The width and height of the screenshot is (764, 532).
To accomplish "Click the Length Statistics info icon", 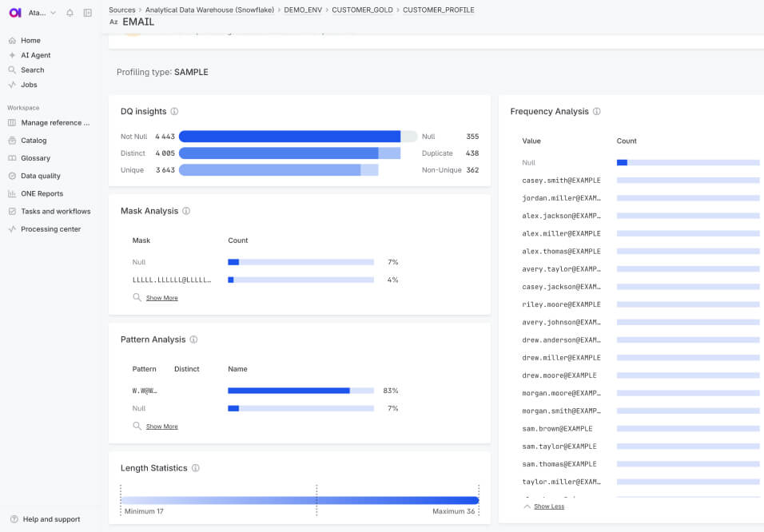I will click(x=195, y=468).
